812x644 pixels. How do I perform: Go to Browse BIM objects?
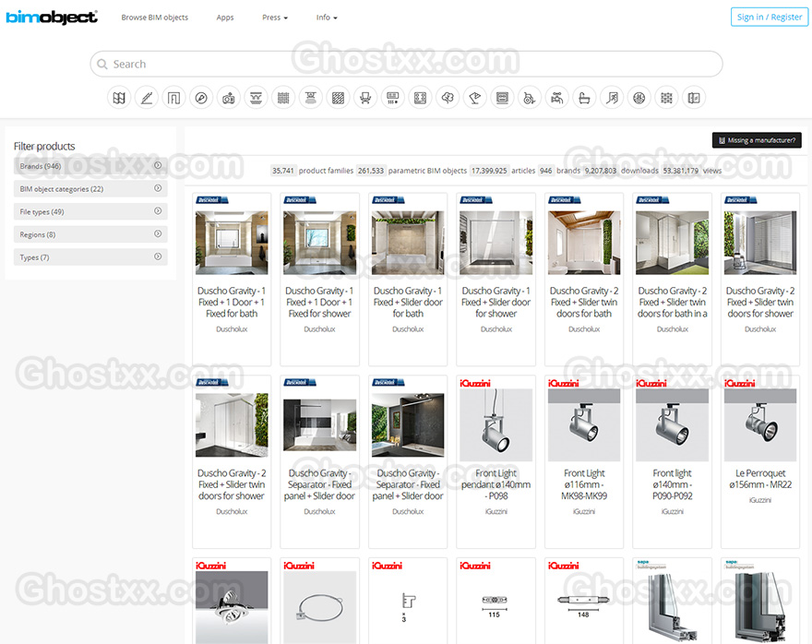pyautogui.click(x=155, y=18)
